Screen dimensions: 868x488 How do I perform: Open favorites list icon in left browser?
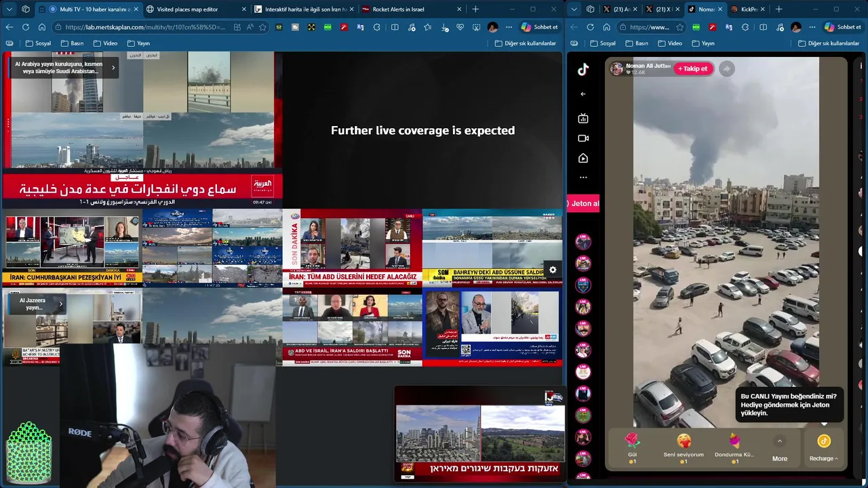(427, 27)
